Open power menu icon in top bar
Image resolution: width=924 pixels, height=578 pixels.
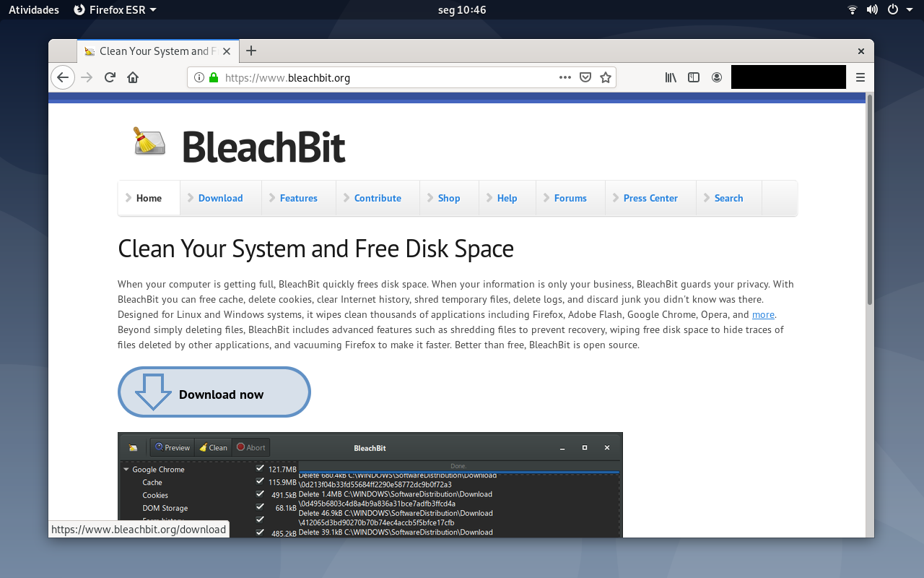click(x=893, y=9)
